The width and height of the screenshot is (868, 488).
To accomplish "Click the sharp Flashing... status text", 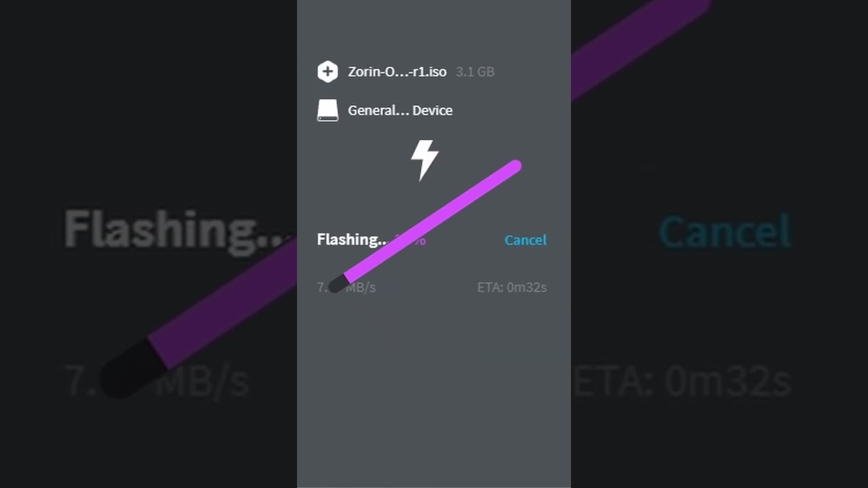I will tap(351, 240).
